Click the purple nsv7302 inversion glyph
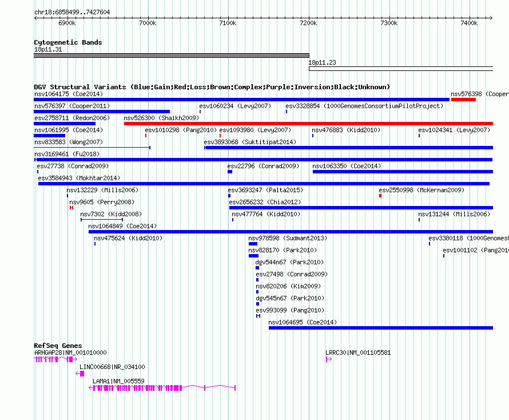The image size is (509, 420). 102,220
